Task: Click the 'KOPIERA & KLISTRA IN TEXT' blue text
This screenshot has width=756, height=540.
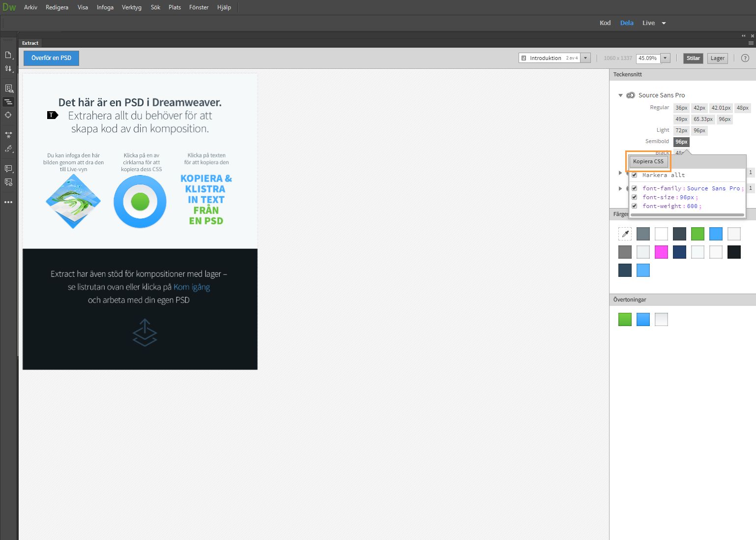Action: pos(206,189)
